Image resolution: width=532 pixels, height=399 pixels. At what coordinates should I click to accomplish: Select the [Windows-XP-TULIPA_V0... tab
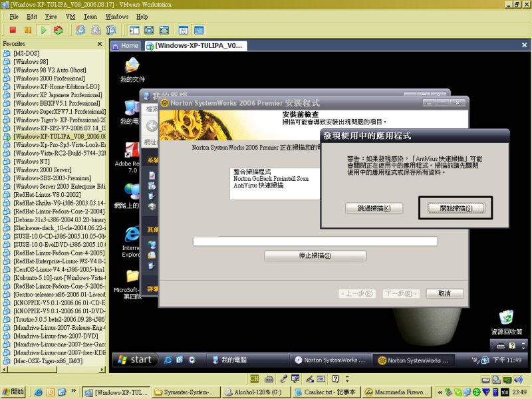tap(196, 46)
